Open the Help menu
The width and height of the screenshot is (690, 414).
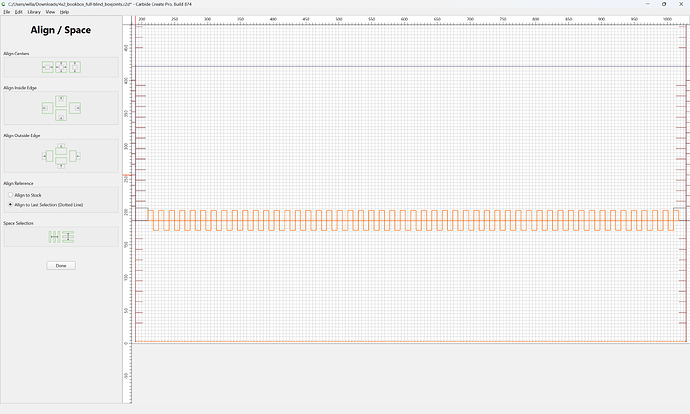(x=64, y=12)
